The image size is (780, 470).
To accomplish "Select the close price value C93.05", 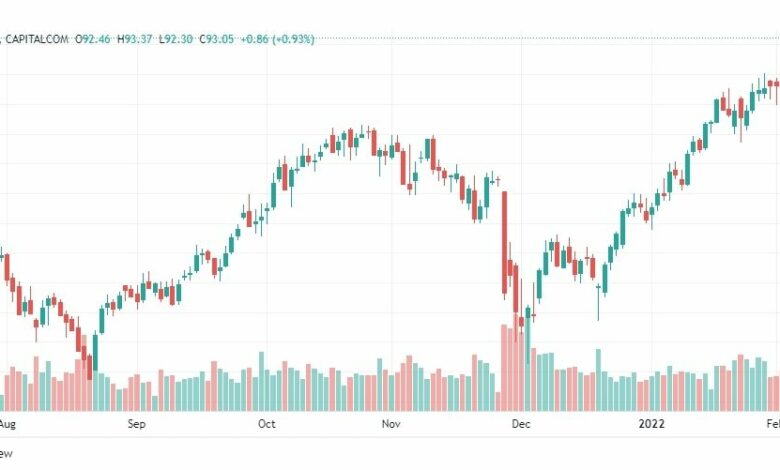I will (216, 39).
